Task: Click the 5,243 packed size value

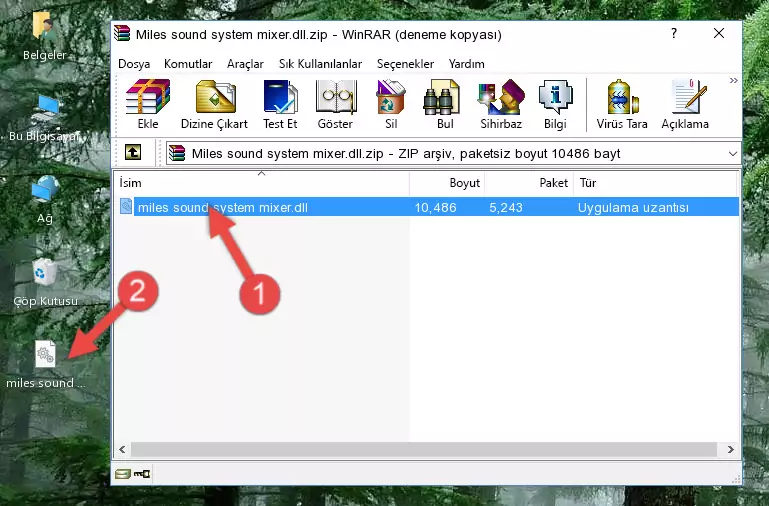Action: pos(506,207)
